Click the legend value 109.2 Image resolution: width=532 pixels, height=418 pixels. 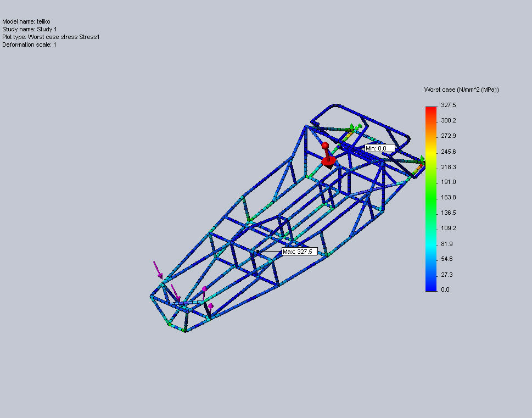click(x=448, y=228)
